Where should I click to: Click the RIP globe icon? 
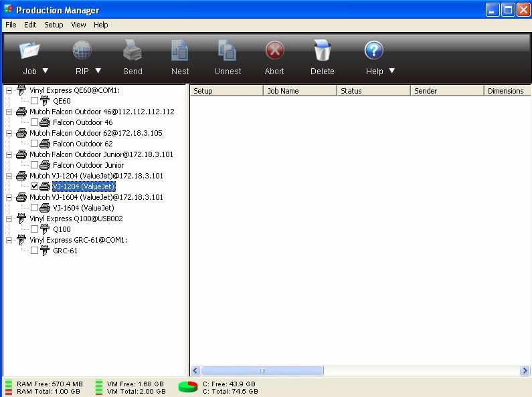point(82,50)
